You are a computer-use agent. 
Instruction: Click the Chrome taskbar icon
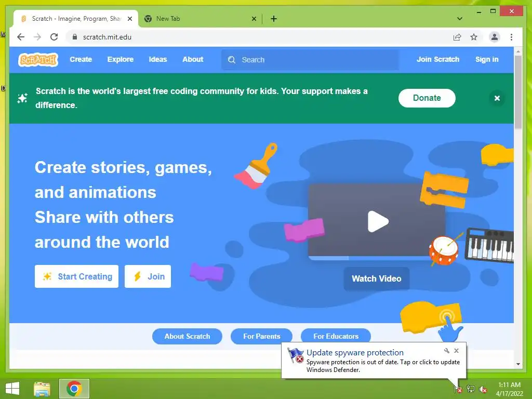(x=74, y=389)
